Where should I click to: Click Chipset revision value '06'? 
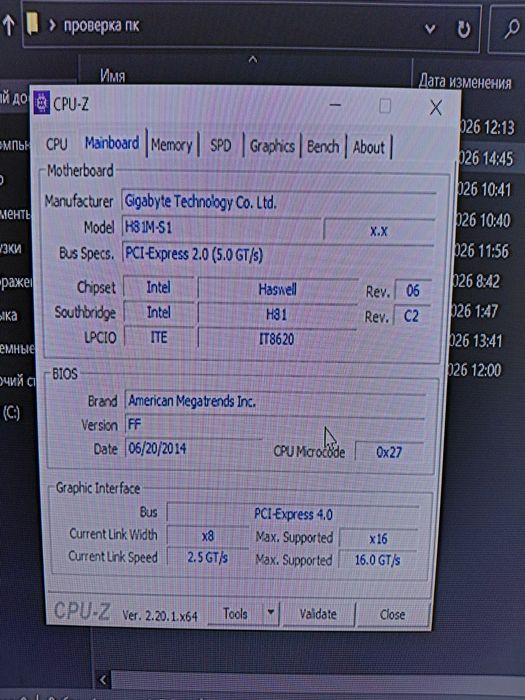412,291
